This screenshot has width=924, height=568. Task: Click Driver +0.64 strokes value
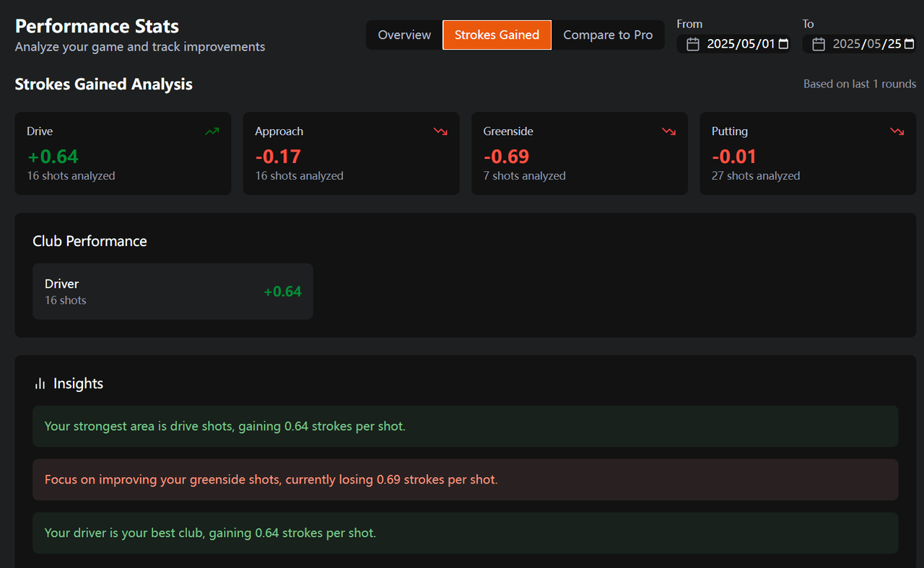coord(282,292)
